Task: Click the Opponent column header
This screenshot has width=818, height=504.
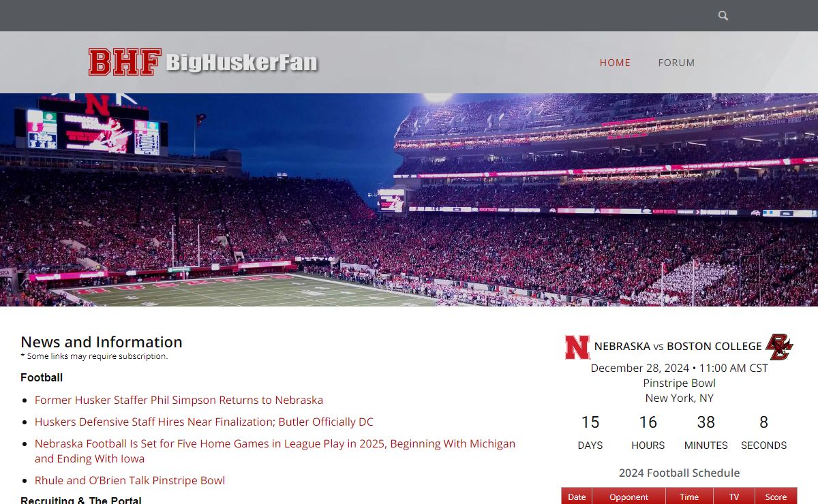Action: (628, 497)
